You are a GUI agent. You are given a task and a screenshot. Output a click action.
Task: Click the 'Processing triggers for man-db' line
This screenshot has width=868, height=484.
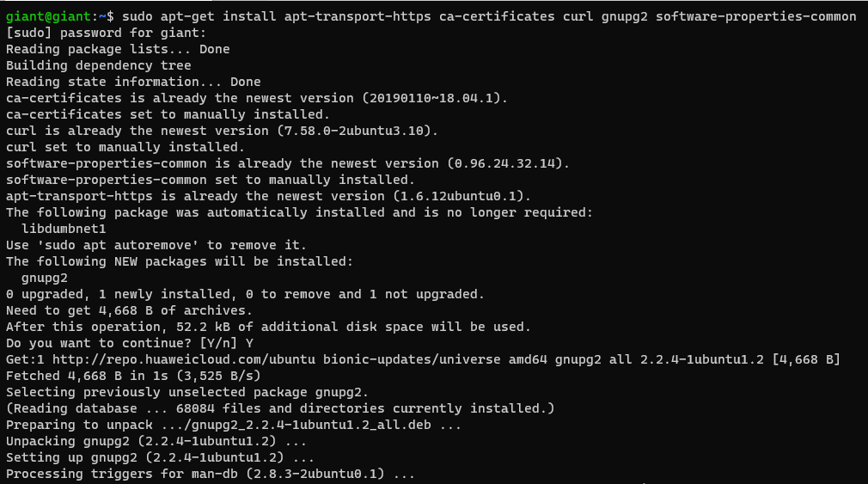tap(211, 474)
